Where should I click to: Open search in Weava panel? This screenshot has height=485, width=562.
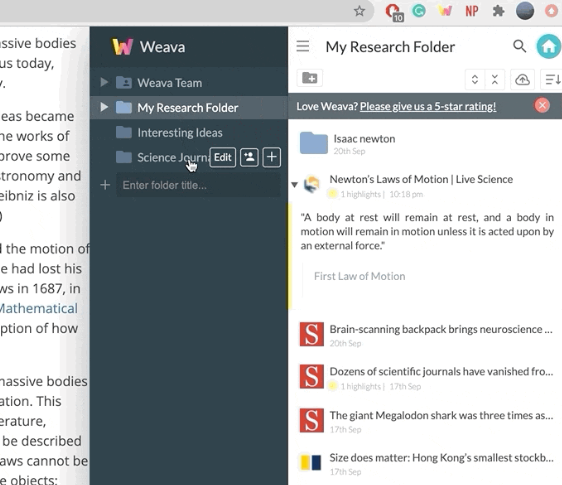(x=519, y=46)
